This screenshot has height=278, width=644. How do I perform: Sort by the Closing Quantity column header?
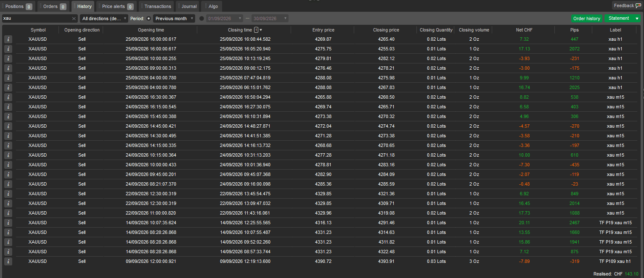(x=436, y=30)
